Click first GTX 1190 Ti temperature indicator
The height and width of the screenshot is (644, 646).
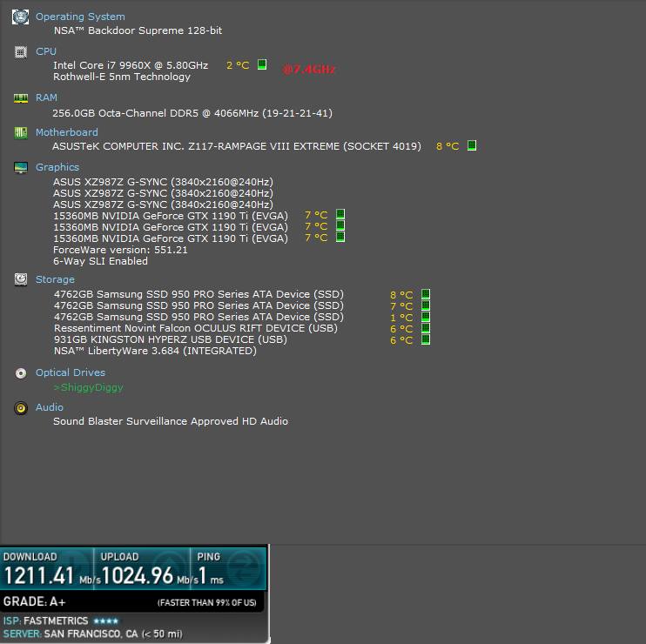[x=340, y=214]
